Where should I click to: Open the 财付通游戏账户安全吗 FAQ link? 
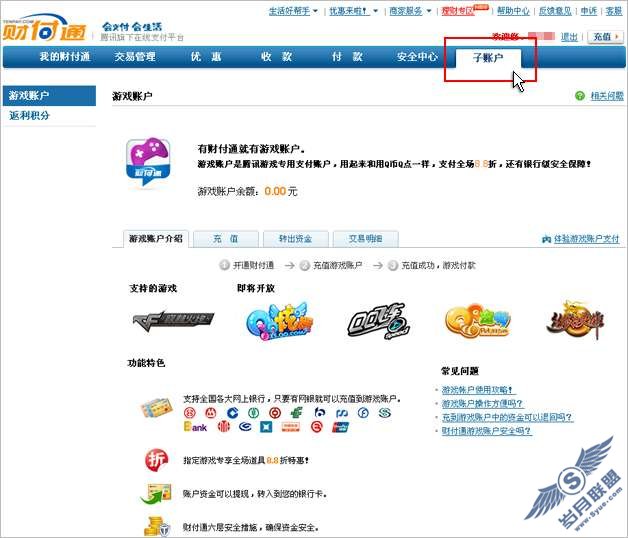pos(486,431)
